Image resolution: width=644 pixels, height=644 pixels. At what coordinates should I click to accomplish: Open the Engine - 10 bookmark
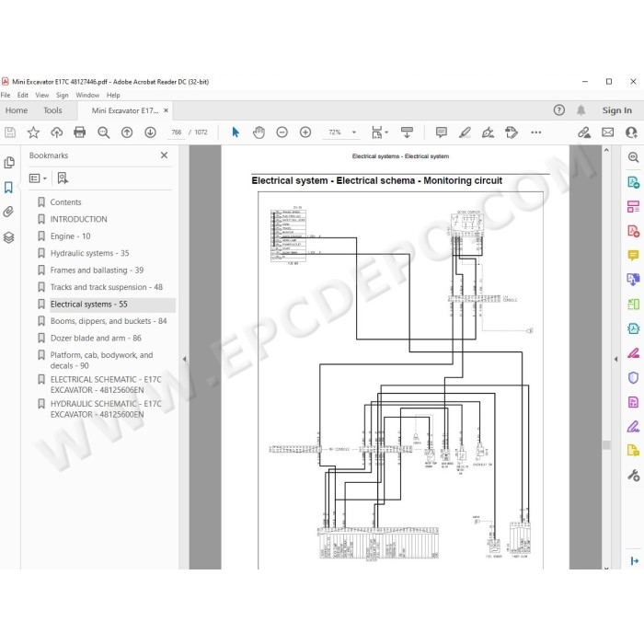point(70,236)
